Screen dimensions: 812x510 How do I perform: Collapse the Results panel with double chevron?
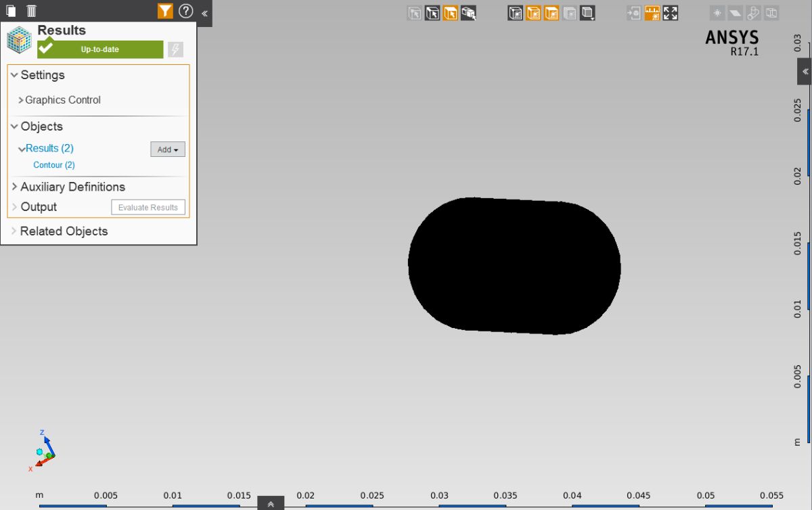[204, 12]
